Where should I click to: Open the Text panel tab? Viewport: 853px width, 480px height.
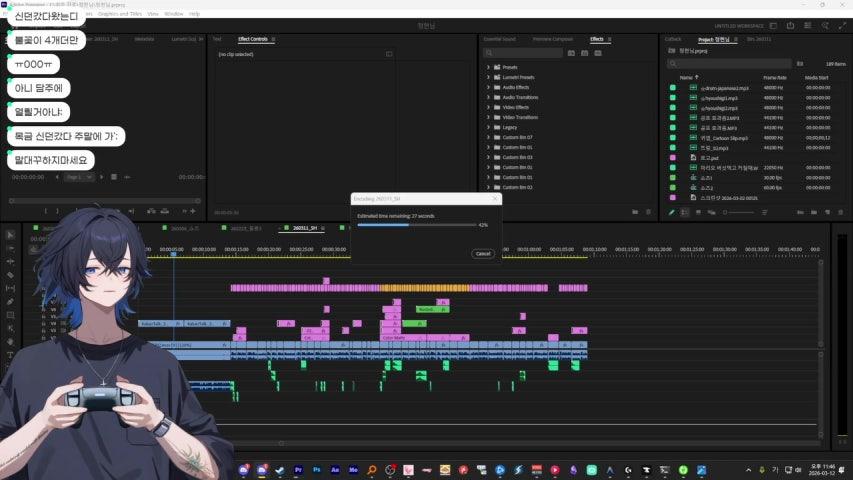pyautogui.click(x=217, y=39)
